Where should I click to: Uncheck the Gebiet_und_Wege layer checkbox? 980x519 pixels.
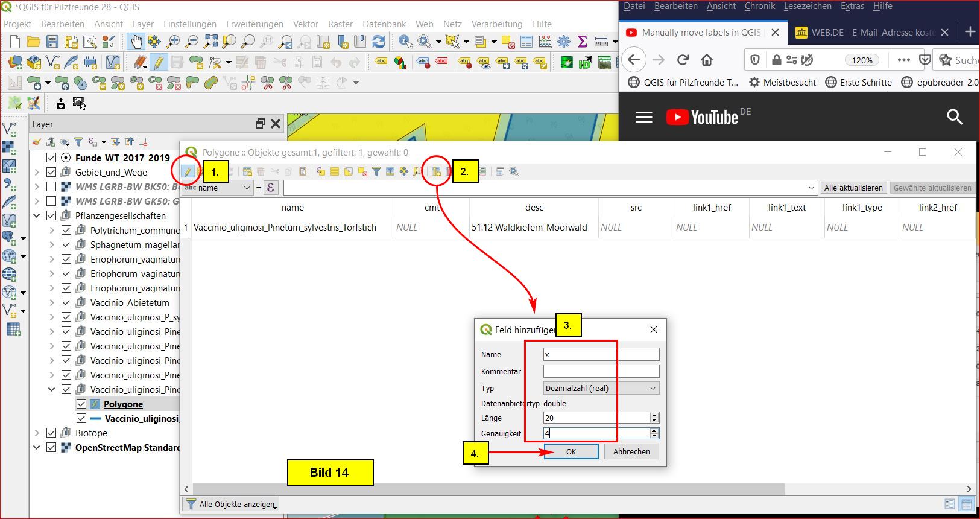pos(51,173)
